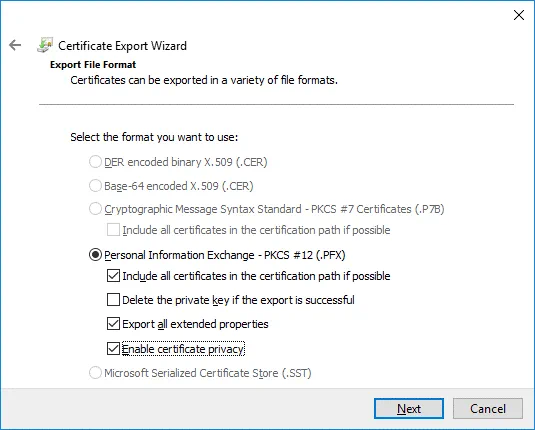Tick the greyed-out include certificates checkbox under PKCS #7
Screen dimensions: 535x430
point(113,230)
